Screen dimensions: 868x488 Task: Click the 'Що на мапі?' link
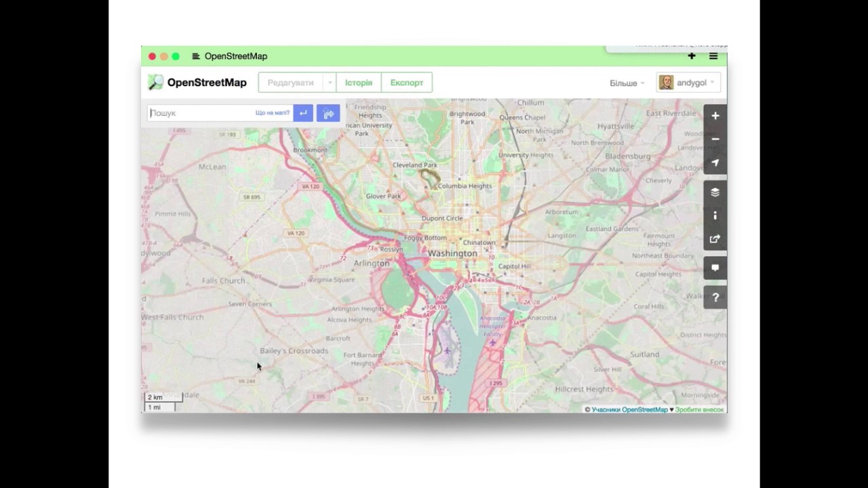[x=273, y=113]
